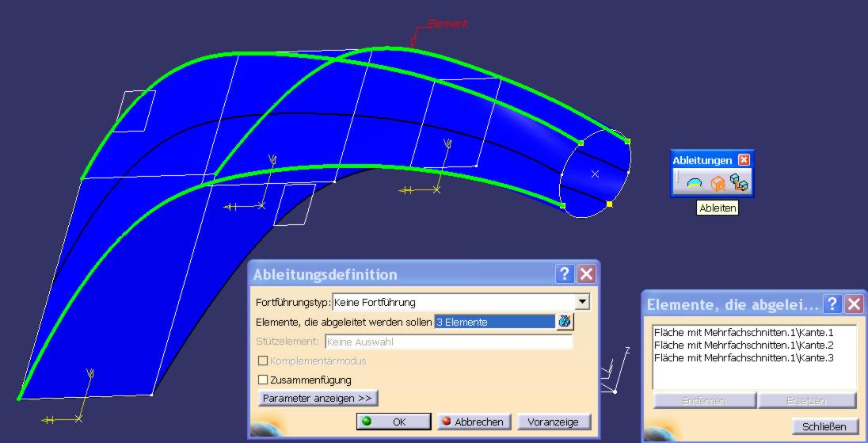
Task: Click the Schließen button
Action: (824, 426)
